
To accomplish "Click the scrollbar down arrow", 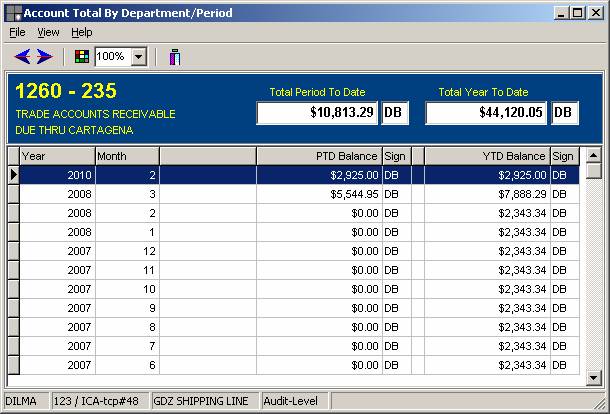I will tap(592, 378).
